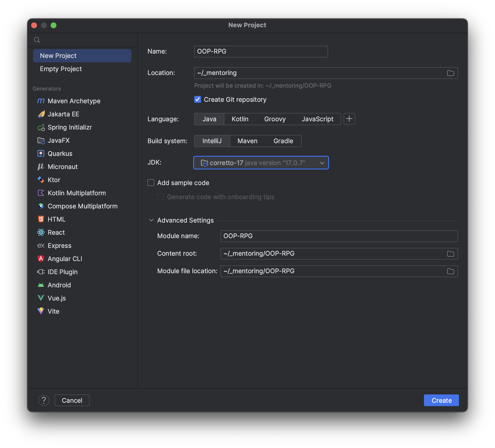Click into the project Name field
The height and width of the screenshot is (448, 495).
click(261, 51)
